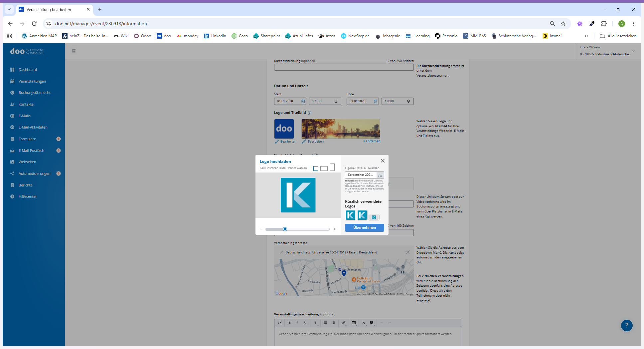The width and height of the screenshot is (644, 349).
Task: Open Dashboard in the sidebar
Action: pos(28,70)
